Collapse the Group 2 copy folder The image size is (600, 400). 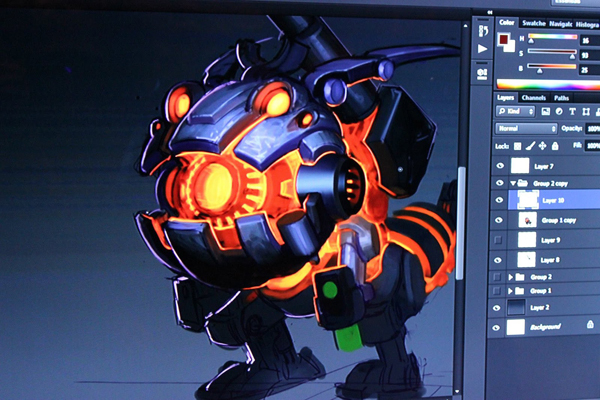513,183
